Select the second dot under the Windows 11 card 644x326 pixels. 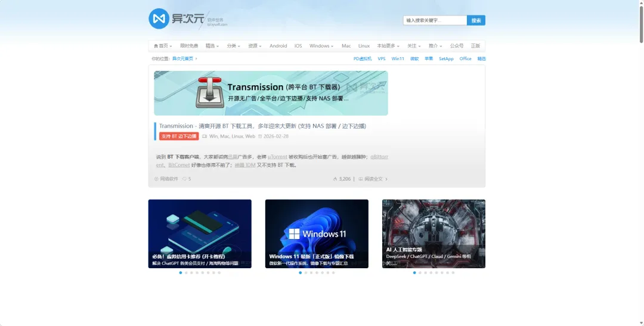305,272
